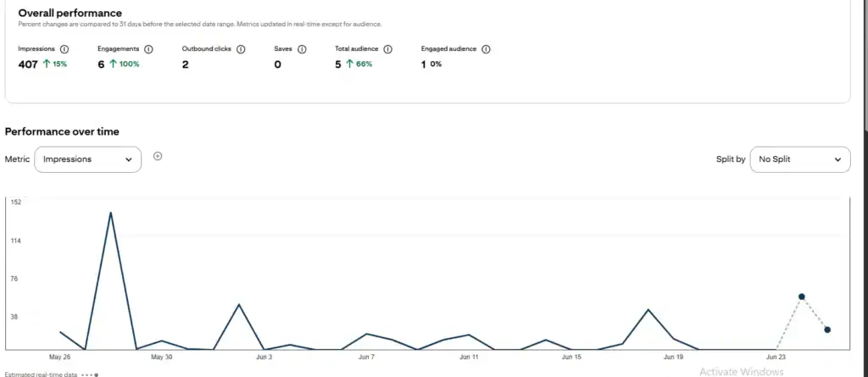Click the Jun 19 axis label
The width and height of the screenshot is (868, 377).
673,357
